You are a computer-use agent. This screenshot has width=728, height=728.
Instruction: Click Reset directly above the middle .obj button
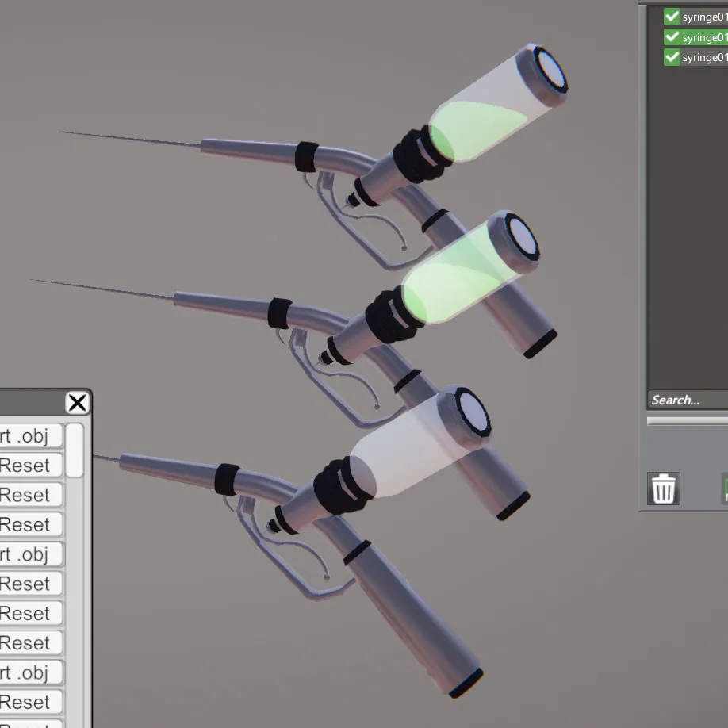pos(31,524)
